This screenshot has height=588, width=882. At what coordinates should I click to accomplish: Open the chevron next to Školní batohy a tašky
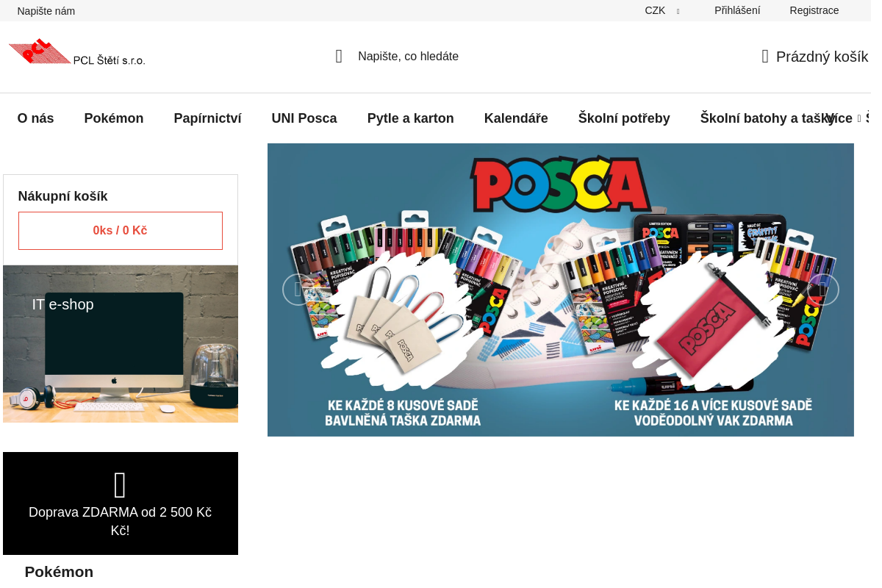[858, 118]
